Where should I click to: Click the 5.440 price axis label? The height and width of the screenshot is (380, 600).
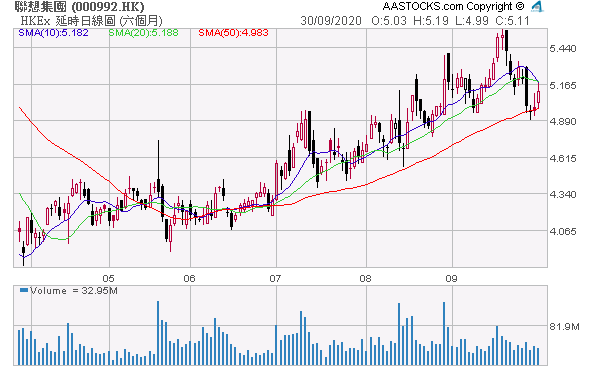(x=562, y=49)
